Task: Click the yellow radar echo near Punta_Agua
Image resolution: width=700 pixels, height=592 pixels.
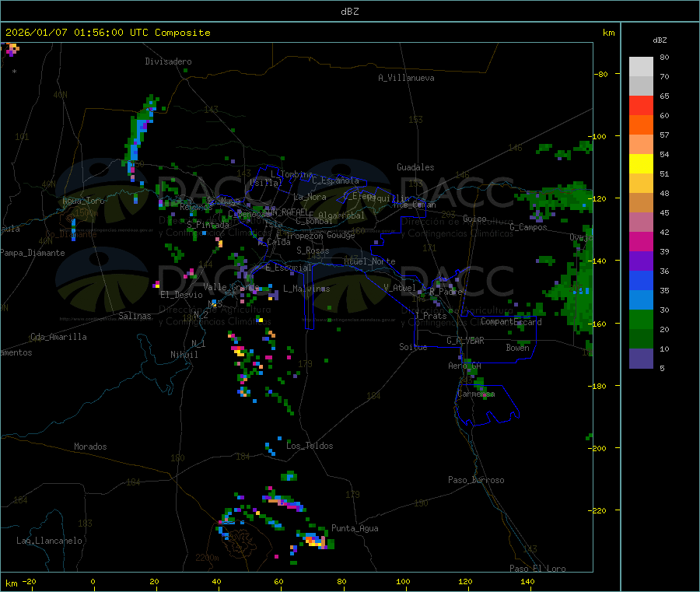Action: [316, 541]
